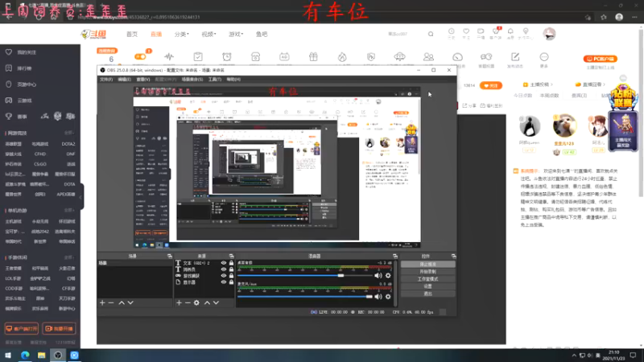
Task: Show system tray hidden icons chevron
Action: point(574,356)
